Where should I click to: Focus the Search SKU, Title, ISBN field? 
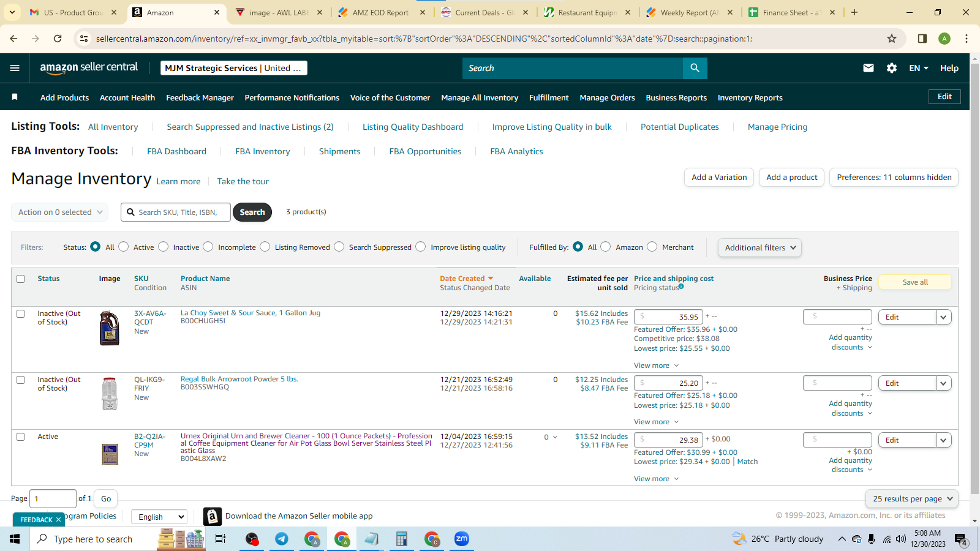click(x=176, y=212)
